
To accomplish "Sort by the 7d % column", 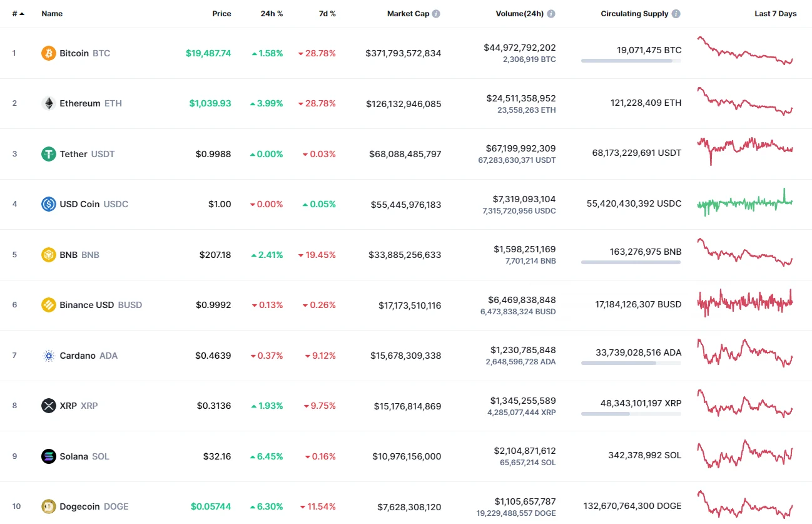I will tap(327, 14).
